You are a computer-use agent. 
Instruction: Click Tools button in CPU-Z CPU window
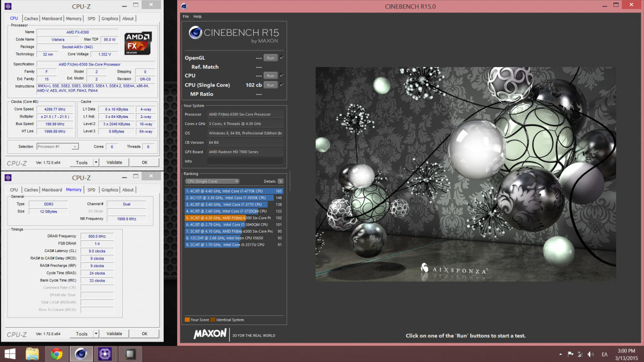[82, 162]
